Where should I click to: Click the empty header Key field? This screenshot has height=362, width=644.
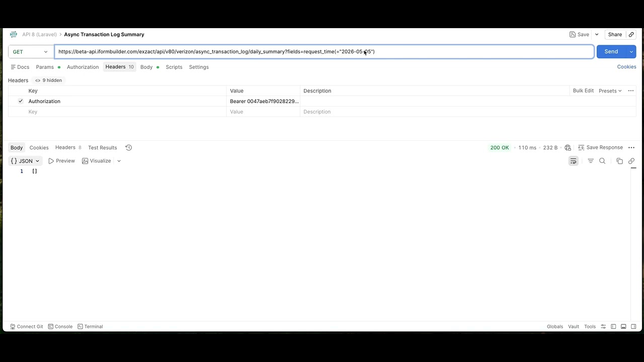(126, 112)
